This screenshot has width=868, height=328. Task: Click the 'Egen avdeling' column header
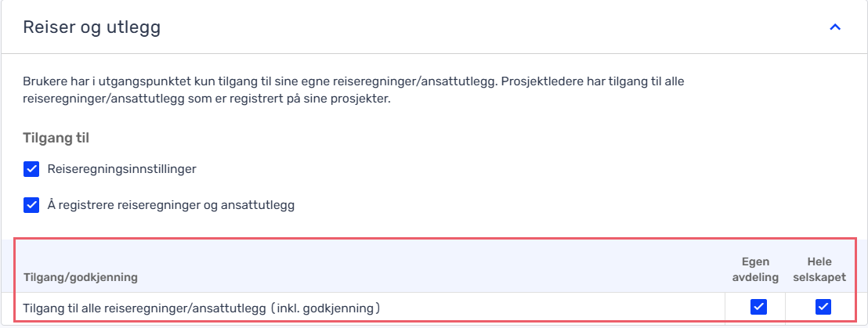click(757, 269)
